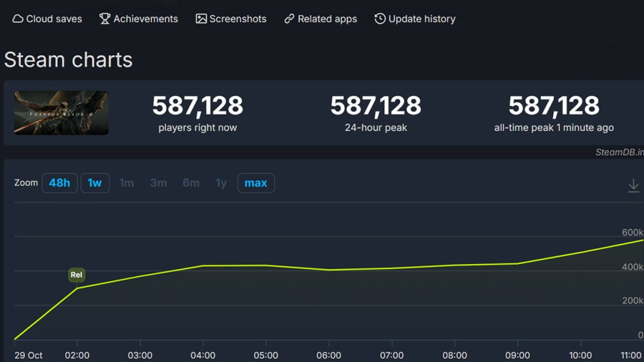Set chart zoom to 6m

tap(191, 183)
